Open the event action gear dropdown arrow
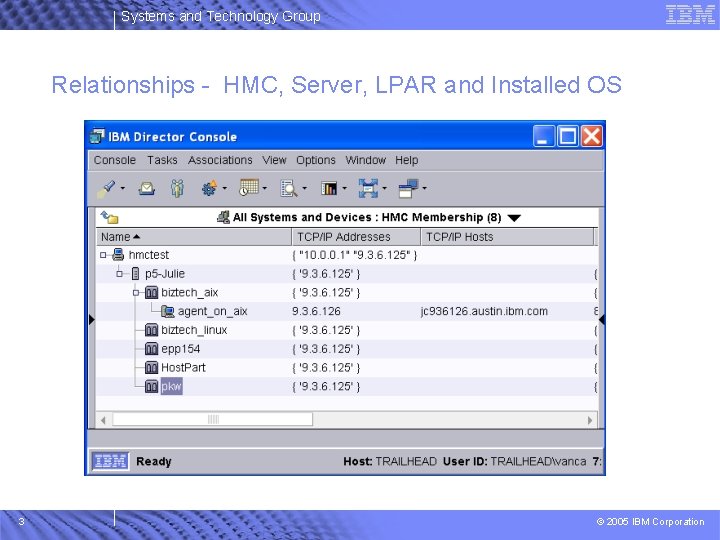 click(225, 188)
